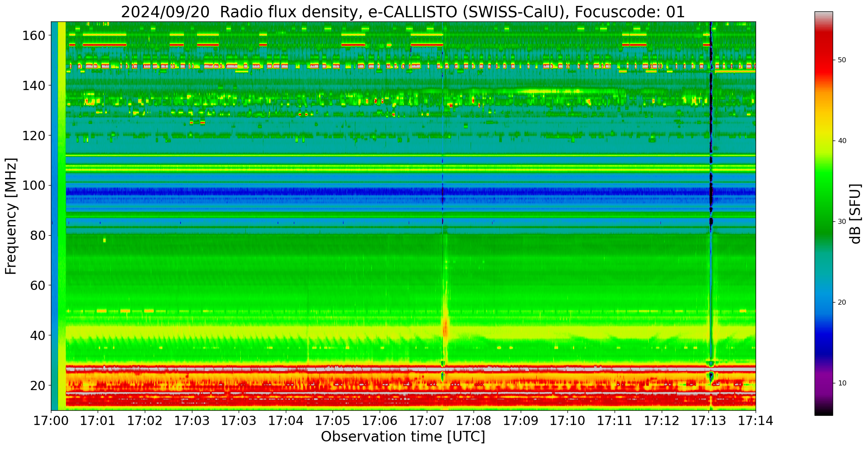The width and height of the screenshot is (868, 449).
Task: Click the 10 tick on the colorbar
Action: tap(842, 383)
